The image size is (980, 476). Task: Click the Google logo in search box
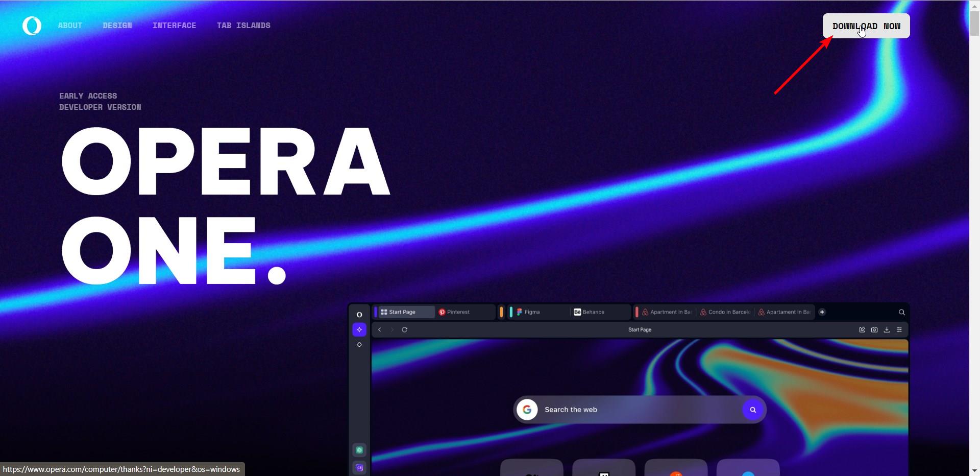[527, 410]
